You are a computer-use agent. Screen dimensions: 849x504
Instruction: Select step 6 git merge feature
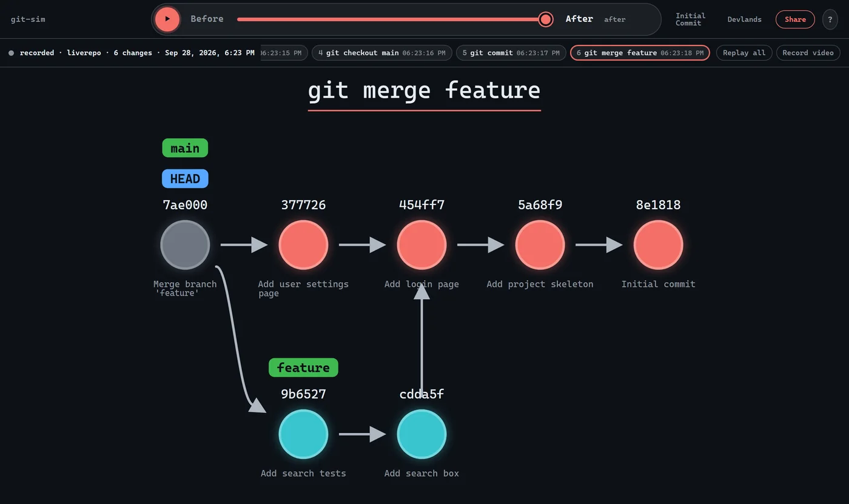(640, 53)
